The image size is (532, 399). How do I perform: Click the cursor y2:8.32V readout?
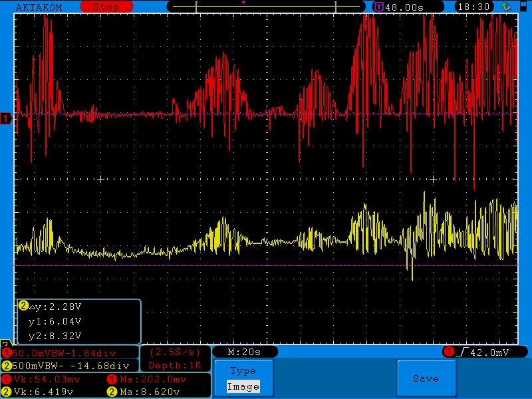pyautogui.click(x=55, y=336)
